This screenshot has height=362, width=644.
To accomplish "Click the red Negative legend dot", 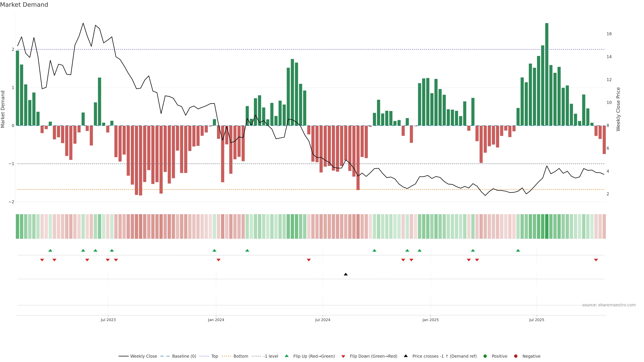I will 516,356.
